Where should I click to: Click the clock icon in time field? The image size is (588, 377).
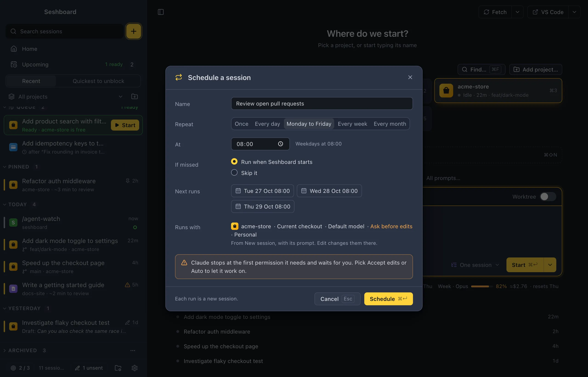[x=280, y=144]
